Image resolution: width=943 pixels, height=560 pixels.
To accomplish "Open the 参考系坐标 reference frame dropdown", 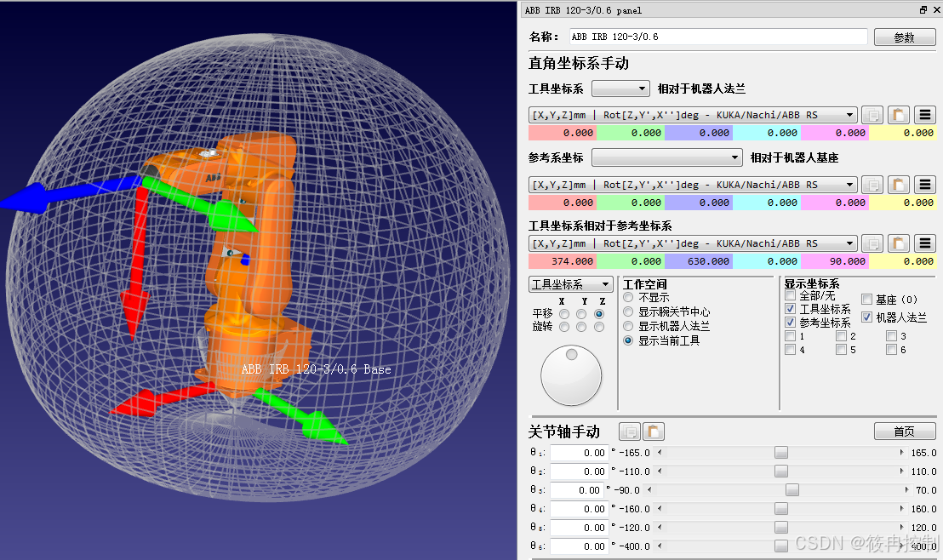I will pyautogui.click(x=667, y=157).
